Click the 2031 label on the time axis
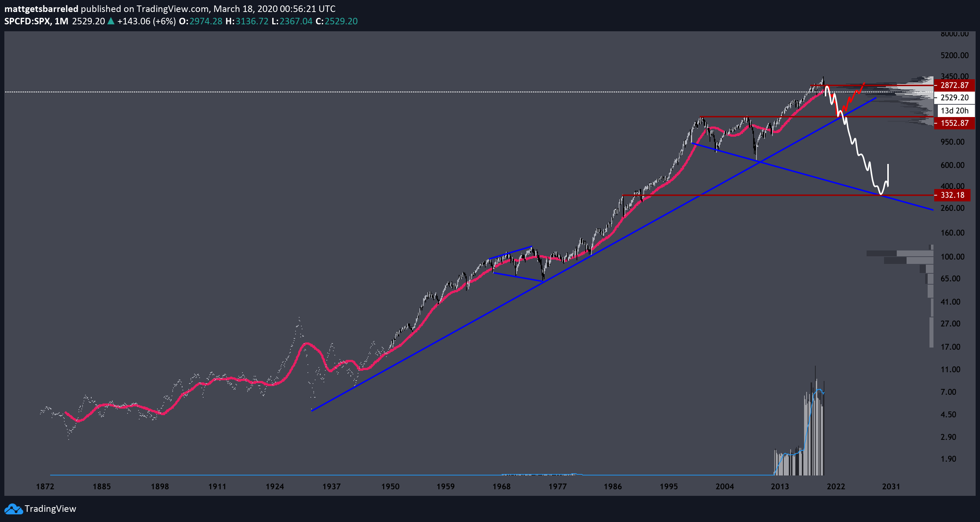The image size is (980, 522). (891, 486)
